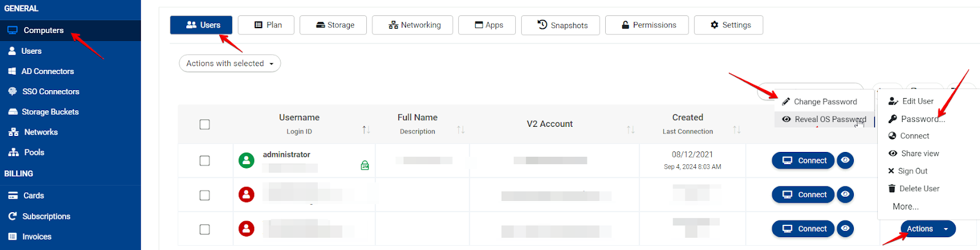Open SSO Connectors in the sidebar
Viewport: 980px width, 250px height.
pyautogui.click(x=50, y=91)
